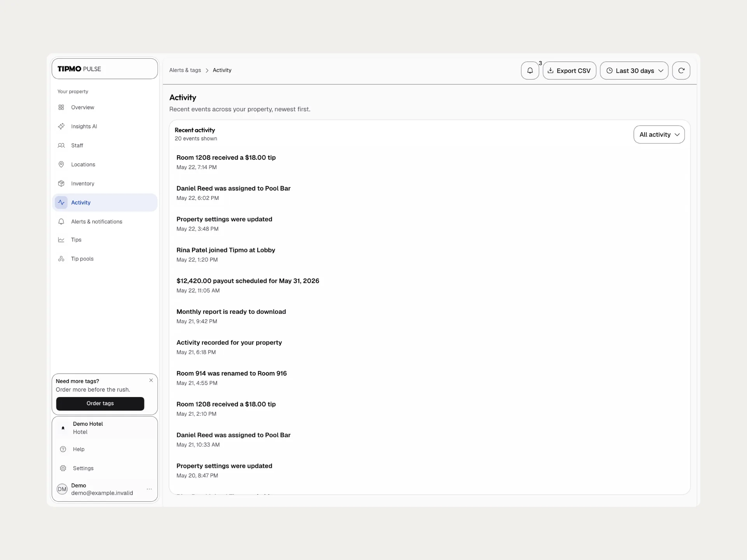Open the user account more options ellipsis
This screenshot has height=560, width=747.
point(149,489)
